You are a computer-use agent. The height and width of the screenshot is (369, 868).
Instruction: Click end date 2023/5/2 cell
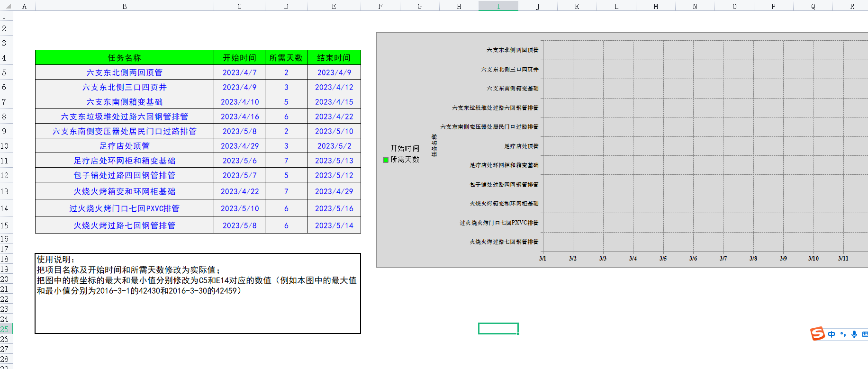coord(334,146)
